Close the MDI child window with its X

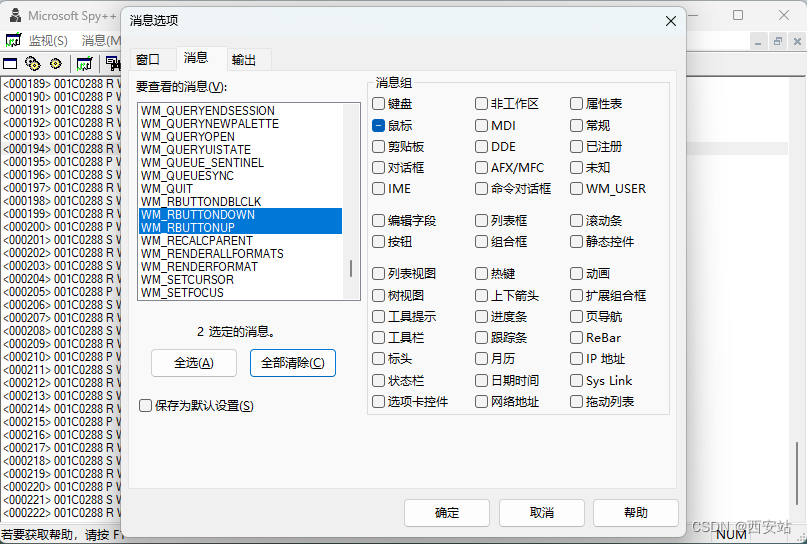pos(797,41)
